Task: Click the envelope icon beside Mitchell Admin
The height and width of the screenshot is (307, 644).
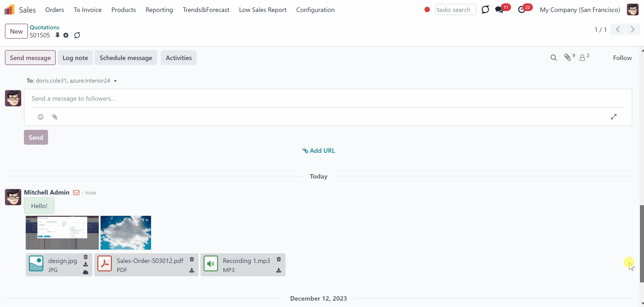Action: click(x=76, y=192)
